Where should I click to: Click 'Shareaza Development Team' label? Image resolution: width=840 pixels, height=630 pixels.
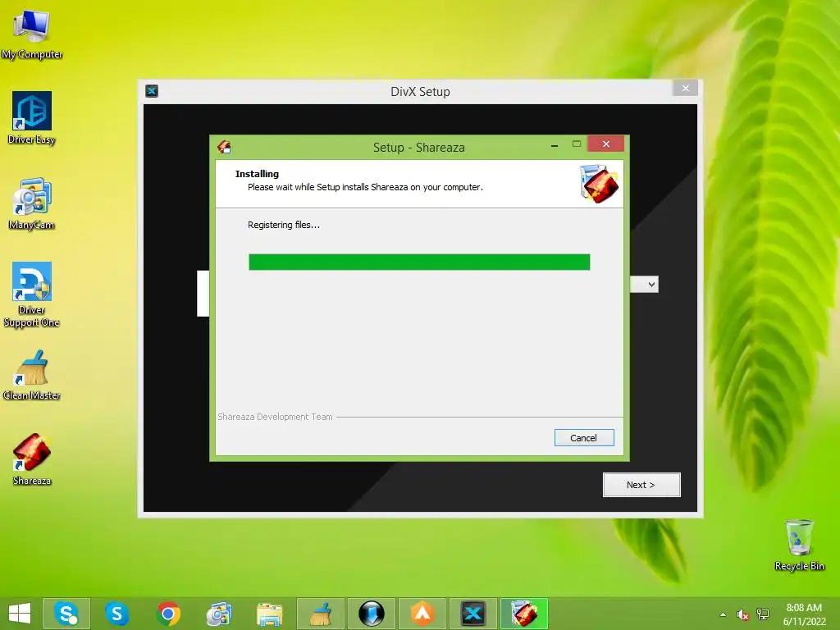(275, 417)
